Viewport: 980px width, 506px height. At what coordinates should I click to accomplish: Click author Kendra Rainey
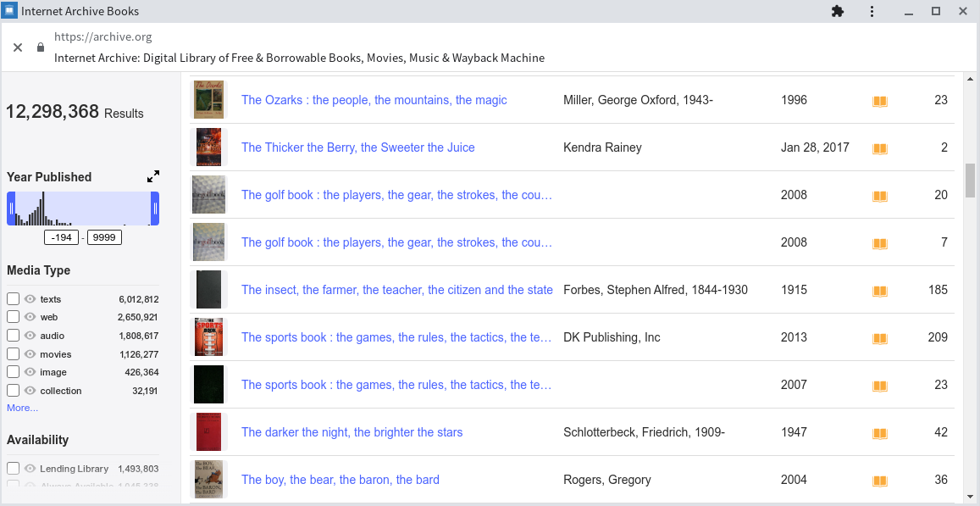[602, 147]
